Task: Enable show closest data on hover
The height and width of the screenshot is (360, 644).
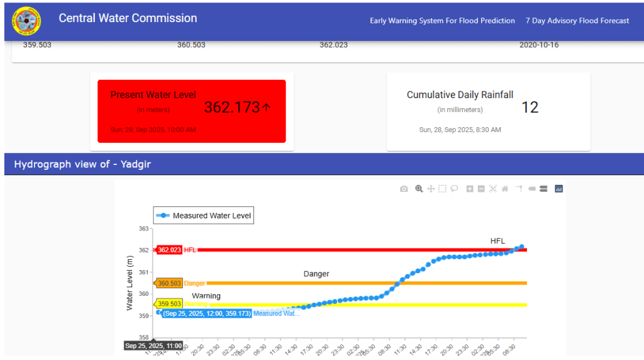Action: tap(531, 189)
